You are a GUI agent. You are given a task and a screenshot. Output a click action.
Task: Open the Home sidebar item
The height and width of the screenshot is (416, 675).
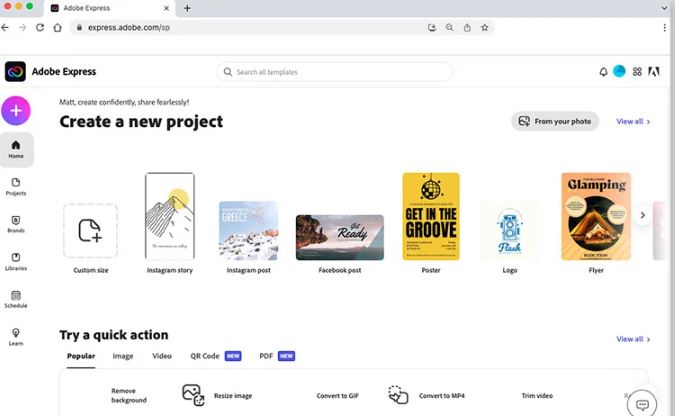point(16,149)
